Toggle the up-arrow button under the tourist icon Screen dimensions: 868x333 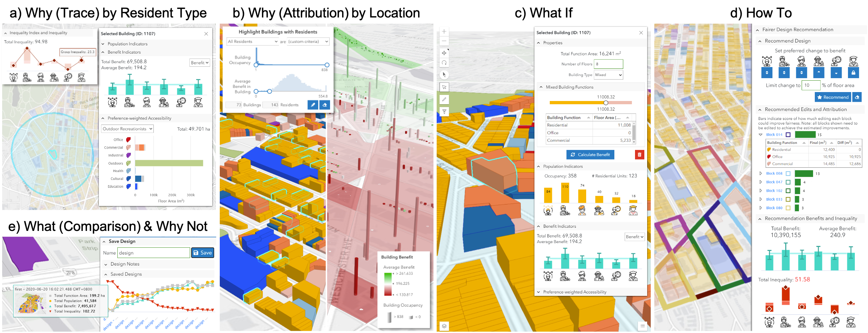click(x=818, y=73)
